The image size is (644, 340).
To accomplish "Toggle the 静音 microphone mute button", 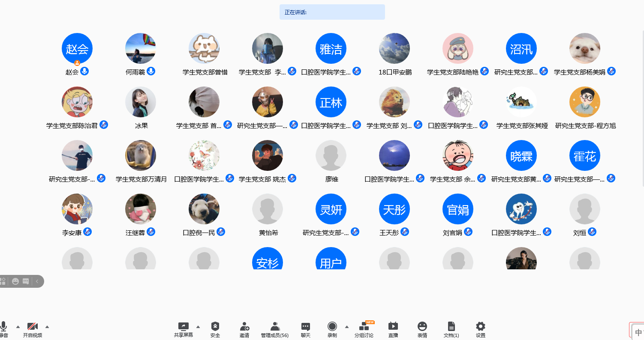I will 3,326.
